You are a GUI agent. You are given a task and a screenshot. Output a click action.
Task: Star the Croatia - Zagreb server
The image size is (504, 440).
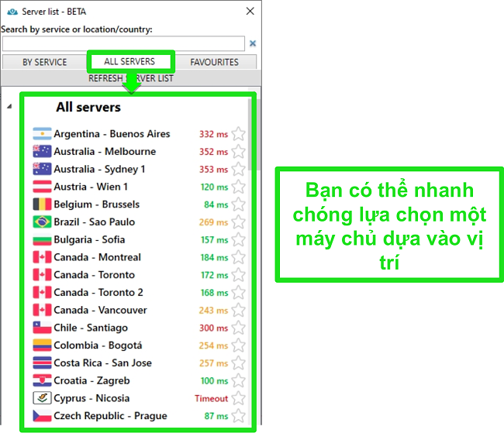coord(239,381)
